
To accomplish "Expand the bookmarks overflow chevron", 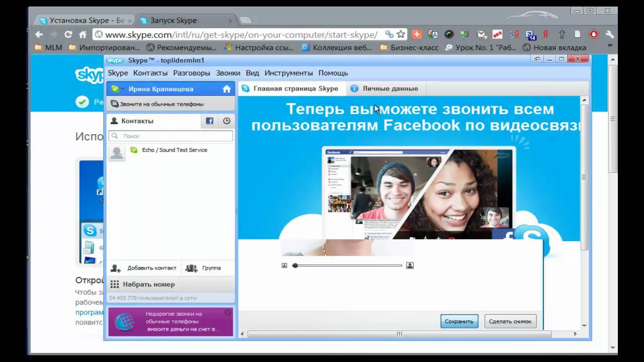I will pos(610,46).
